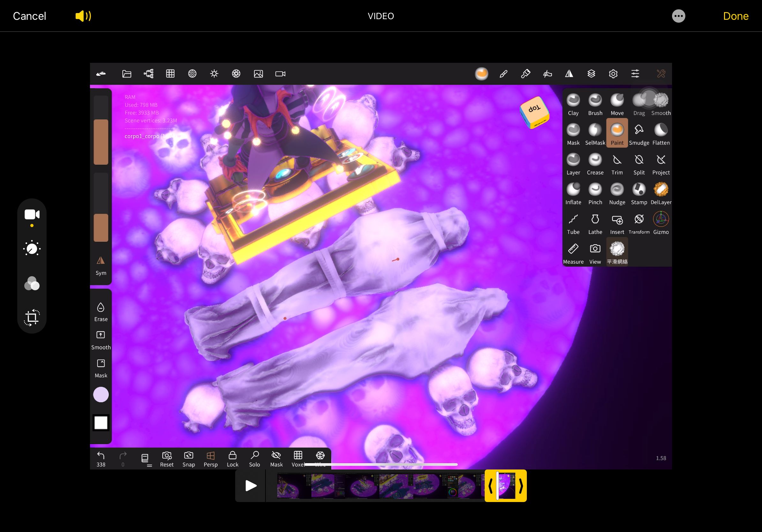Select the Pinch tool
The image size is (762, 532).
tap(595, 194)
